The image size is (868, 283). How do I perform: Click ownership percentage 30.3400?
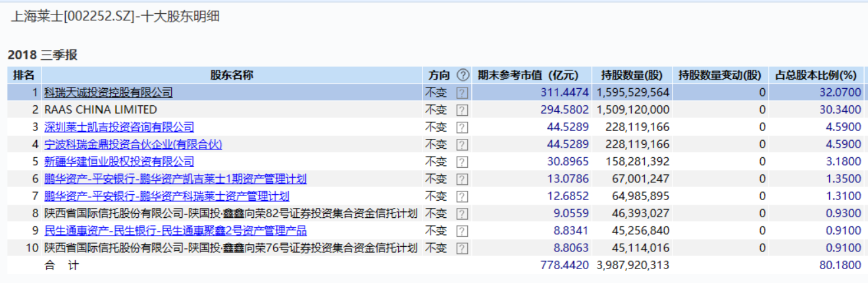(x=840, y=110)
